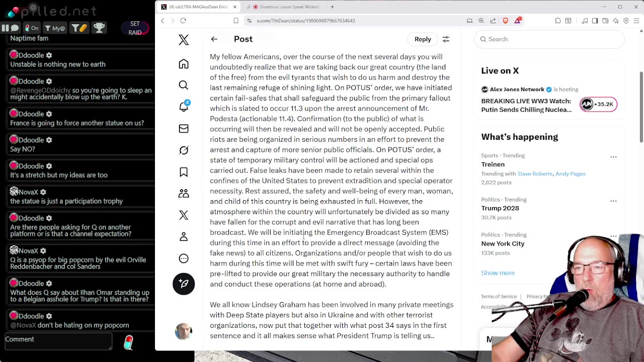Open extensions puzzle icon
Image resolution: width=644 pixels, height=362 pixels.
coord(558,21)
